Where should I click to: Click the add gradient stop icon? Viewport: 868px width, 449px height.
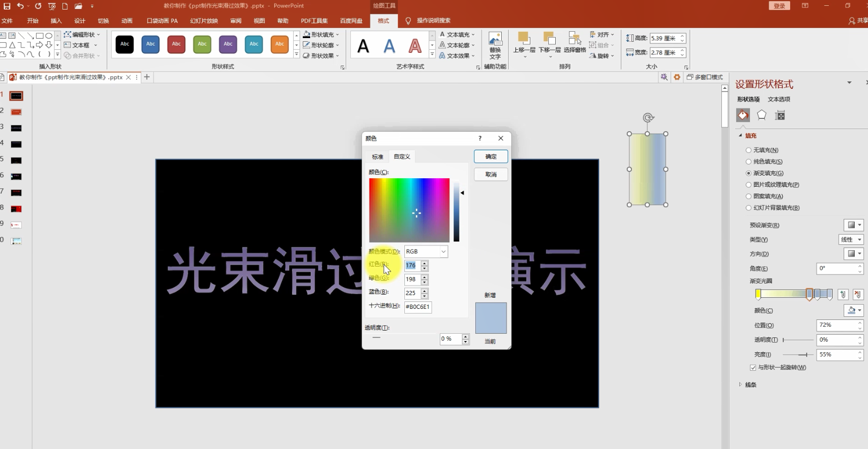pyautogui.click(x=843, y=295)
